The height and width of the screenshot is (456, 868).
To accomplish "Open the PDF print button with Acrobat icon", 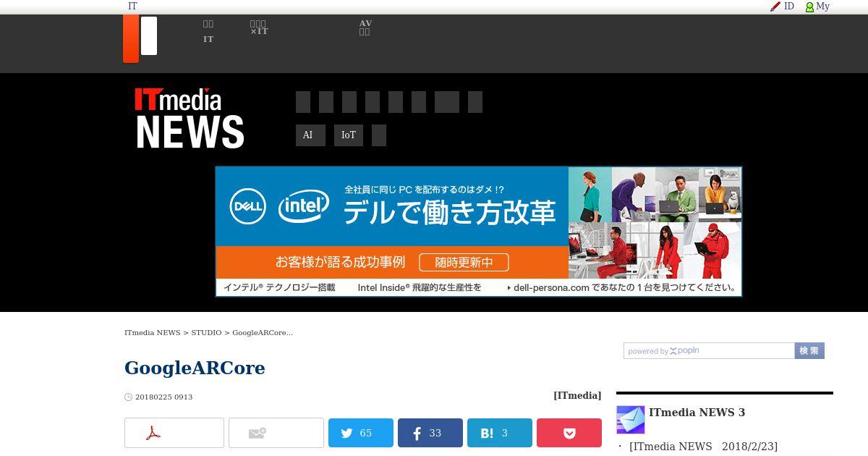I will click(x=174, y=433).
